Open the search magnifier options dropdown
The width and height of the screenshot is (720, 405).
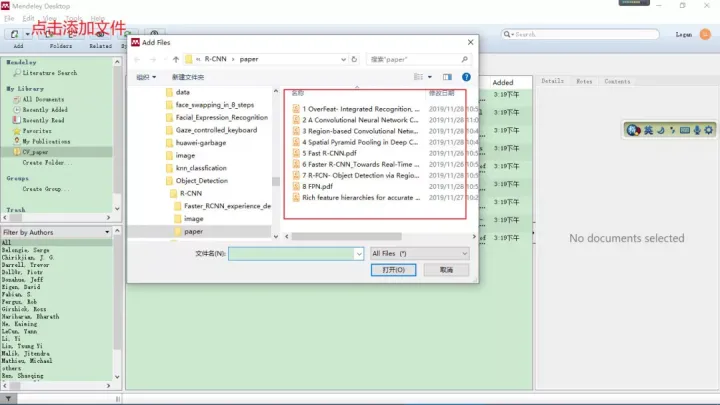click(x=508, y=34)
